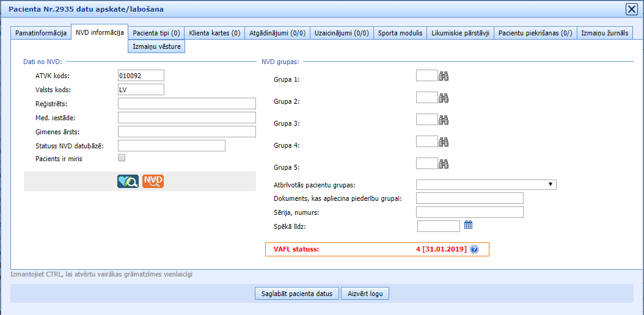Expand the Atbrīvotās pacientu grupas dropdown
The width and height of the screenshot is (644, 315).
pos(486,184)
